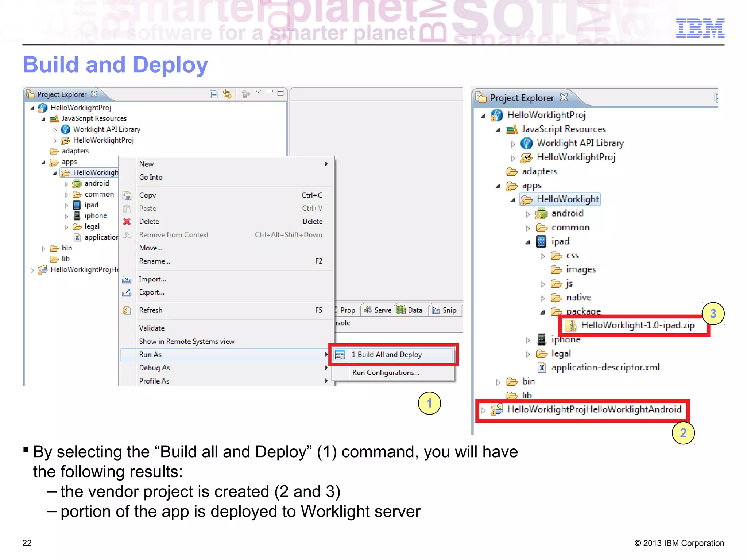Select HelloWorklightProjHelloWorklightAndroid project
The image size is (747, 560).
point(594,409)
